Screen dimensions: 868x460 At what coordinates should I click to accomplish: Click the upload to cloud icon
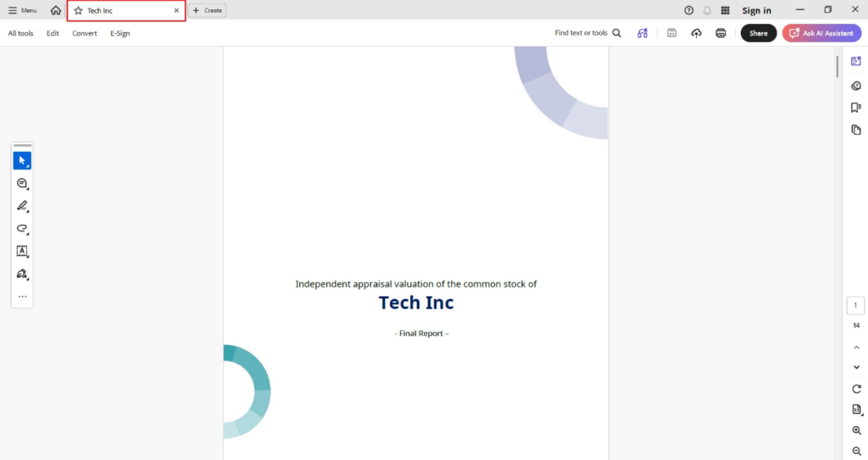(x=697, y=33)
